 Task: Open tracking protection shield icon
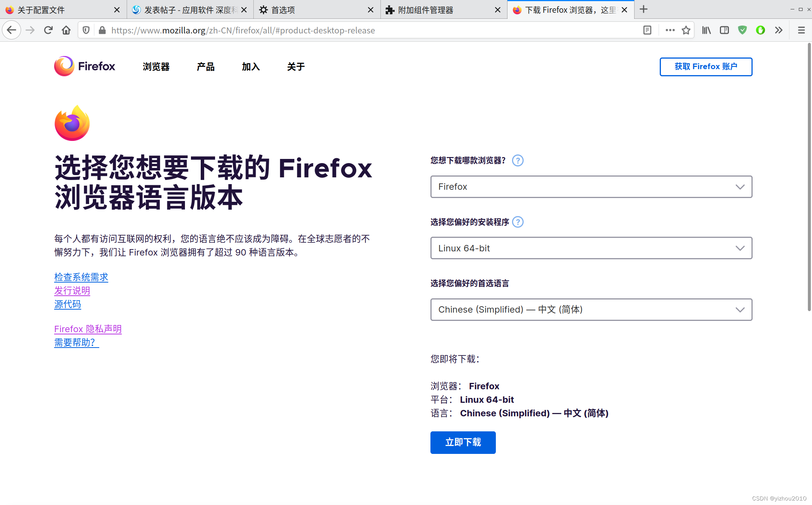tap(86, 30)
